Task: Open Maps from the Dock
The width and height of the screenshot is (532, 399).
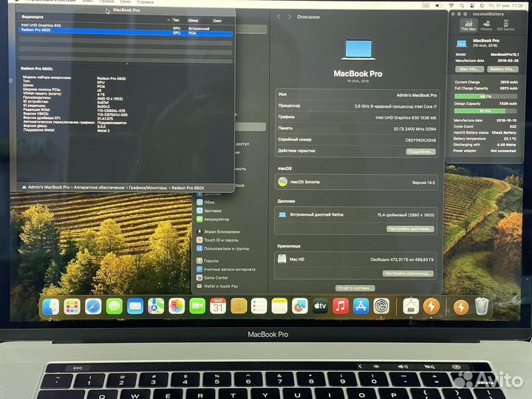Action: (x=156, y=307)
